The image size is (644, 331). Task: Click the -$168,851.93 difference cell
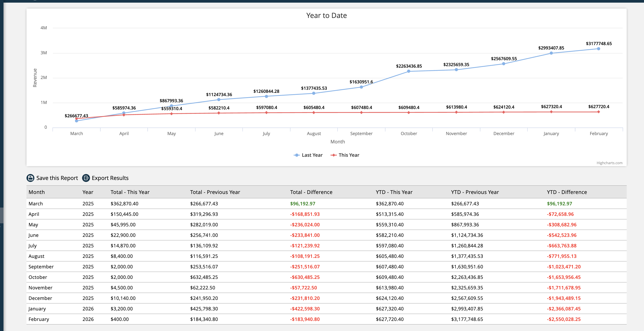coord(305,214)
